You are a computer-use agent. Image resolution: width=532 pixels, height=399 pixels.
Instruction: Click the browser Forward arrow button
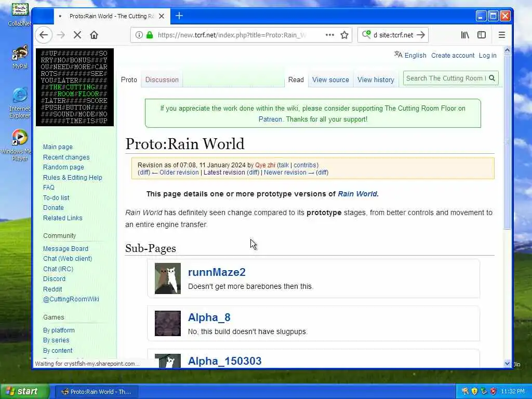(x=61, y=35)
